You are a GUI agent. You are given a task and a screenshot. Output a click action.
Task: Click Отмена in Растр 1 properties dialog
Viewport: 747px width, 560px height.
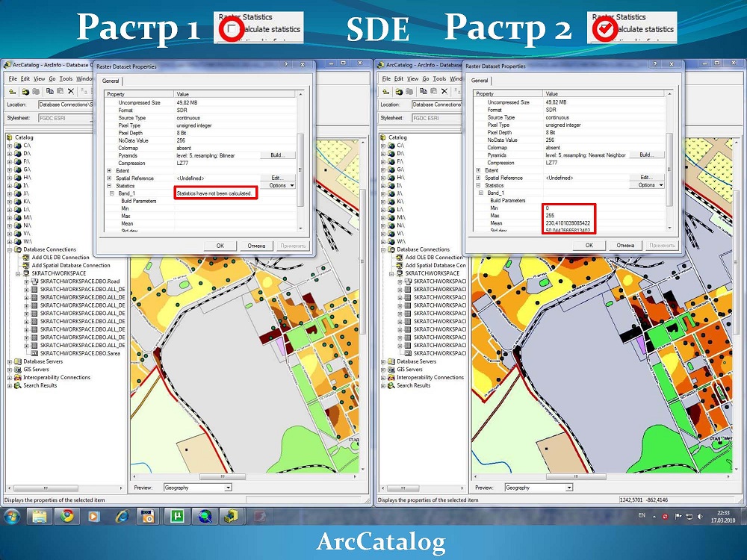[256, 246]
